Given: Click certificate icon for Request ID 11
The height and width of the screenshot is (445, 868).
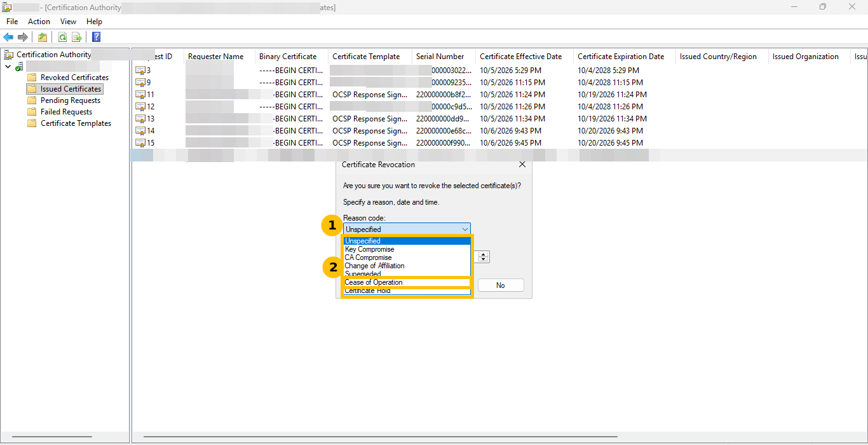Looking at the screenshot, I should 140,94.
